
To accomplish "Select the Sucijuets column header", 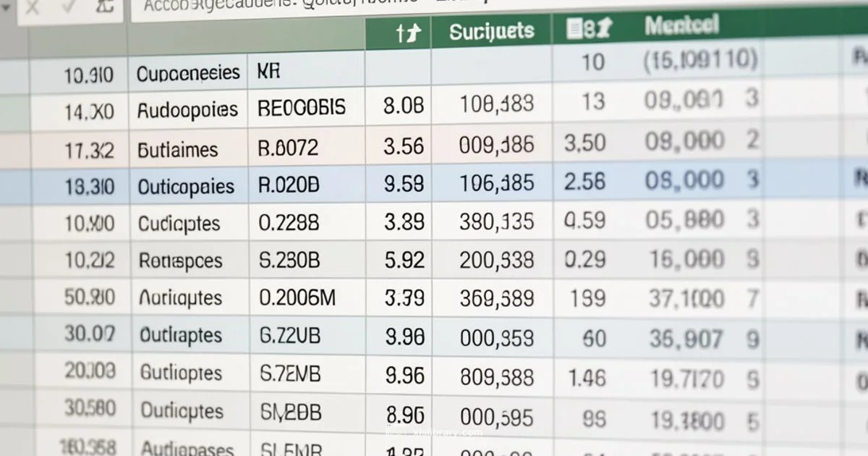I will pos(491,32).
